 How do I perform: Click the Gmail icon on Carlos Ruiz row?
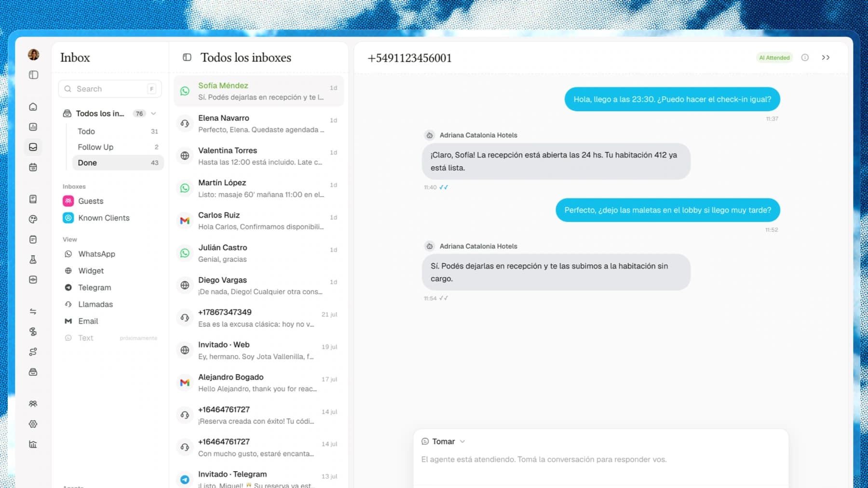click(185, 221)
